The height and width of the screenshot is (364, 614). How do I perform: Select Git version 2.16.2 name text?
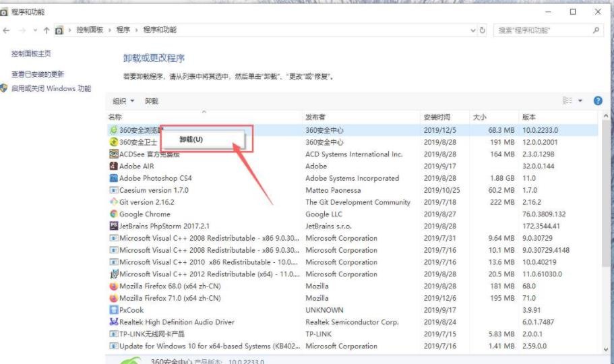pos(147,202)
